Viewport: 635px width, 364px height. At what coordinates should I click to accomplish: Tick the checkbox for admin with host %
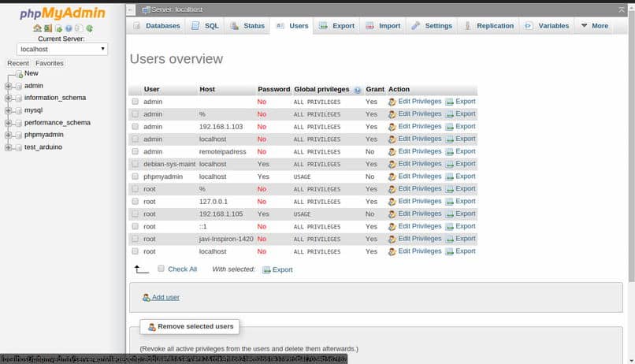point(135,114)
